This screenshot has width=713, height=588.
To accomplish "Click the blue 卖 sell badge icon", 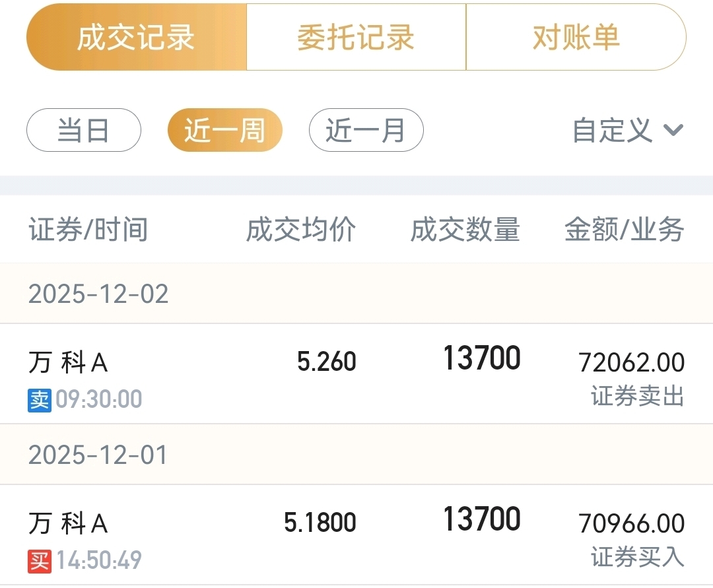I will (x=40, y=400).
